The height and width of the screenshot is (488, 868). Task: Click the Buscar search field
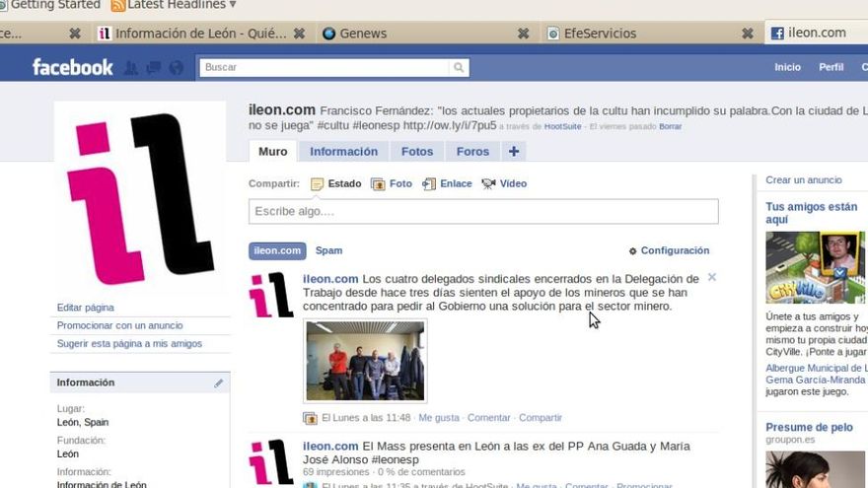[x=325, y=67]
